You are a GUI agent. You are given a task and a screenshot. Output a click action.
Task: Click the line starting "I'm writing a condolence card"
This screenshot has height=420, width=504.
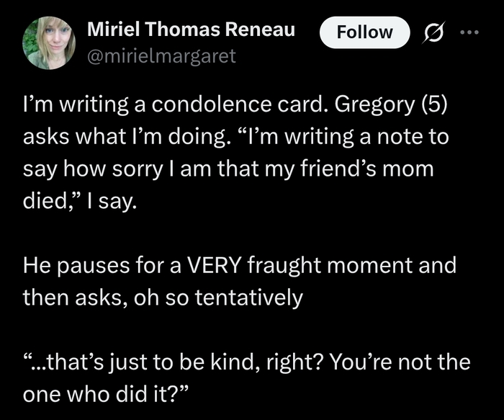pos(235,105)
